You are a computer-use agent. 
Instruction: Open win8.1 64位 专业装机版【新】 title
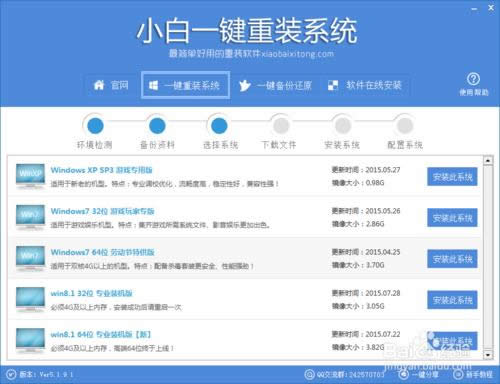pos(101,334)
